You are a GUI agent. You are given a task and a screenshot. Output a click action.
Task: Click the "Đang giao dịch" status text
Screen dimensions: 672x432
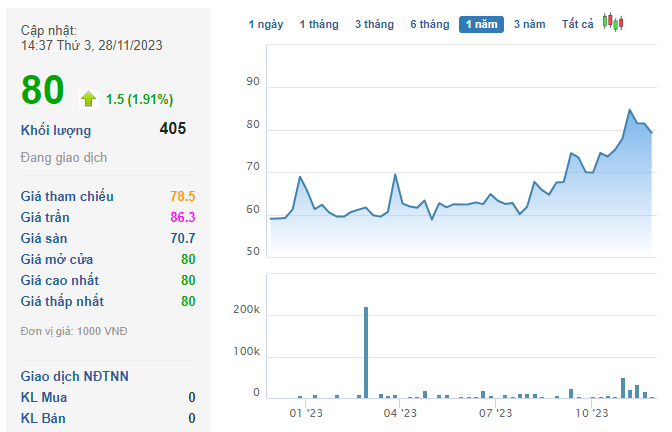coord(64,158)
